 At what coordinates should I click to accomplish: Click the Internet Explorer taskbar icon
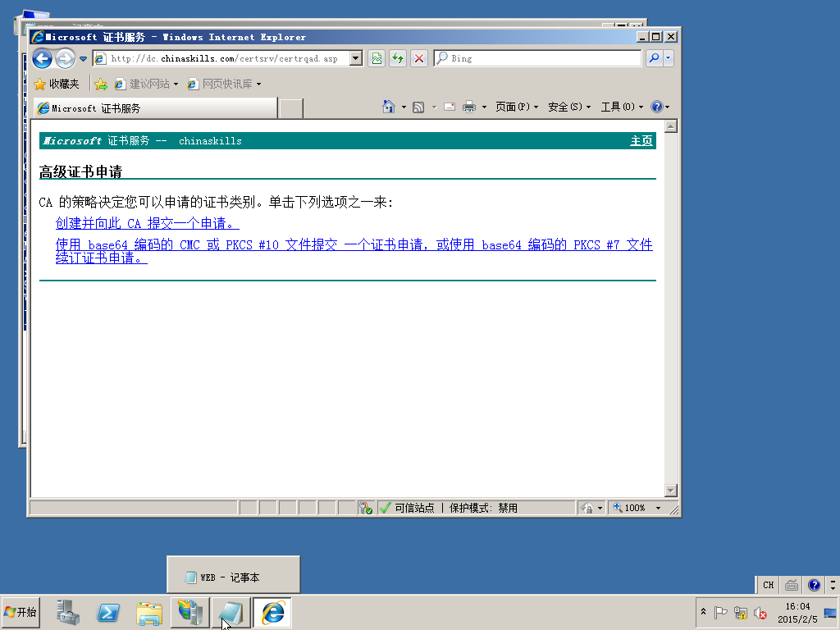(272, 612)
